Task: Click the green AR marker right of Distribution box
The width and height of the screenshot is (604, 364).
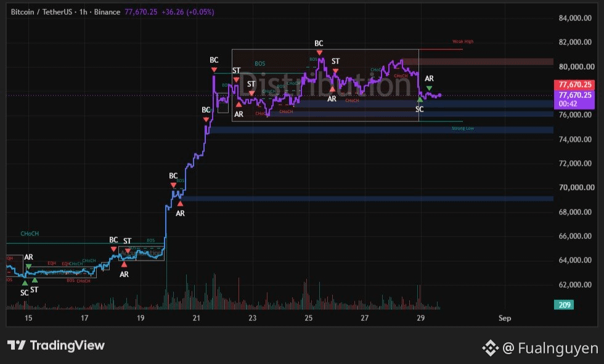Action: coord(429,78)
